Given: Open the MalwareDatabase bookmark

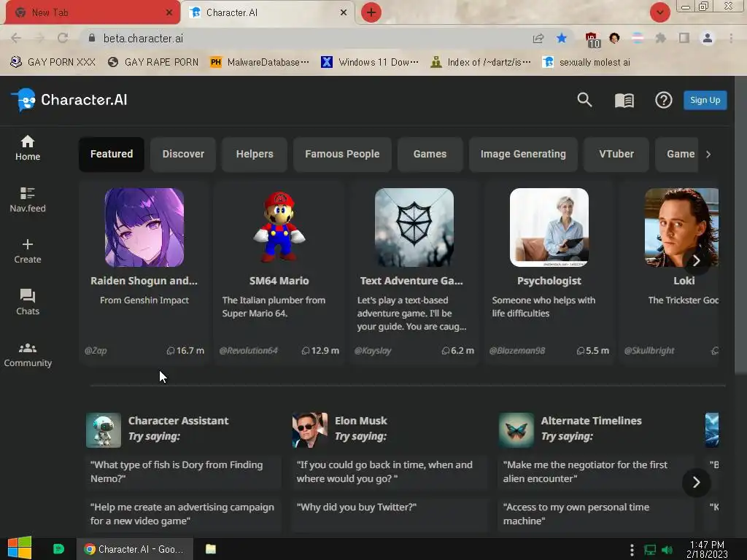Looking at the screenshot, I should (260, 63).
